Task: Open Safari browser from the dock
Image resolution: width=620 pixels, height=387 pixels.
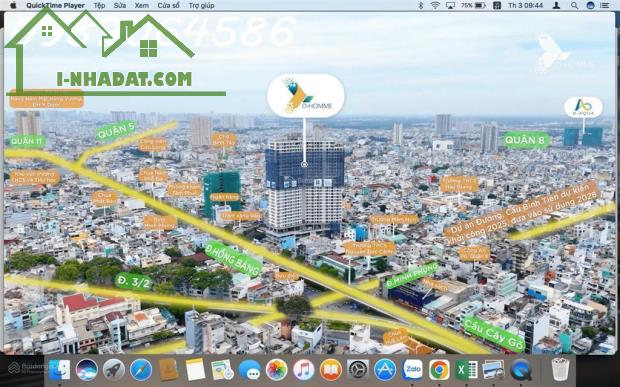Action: (141, 370)
